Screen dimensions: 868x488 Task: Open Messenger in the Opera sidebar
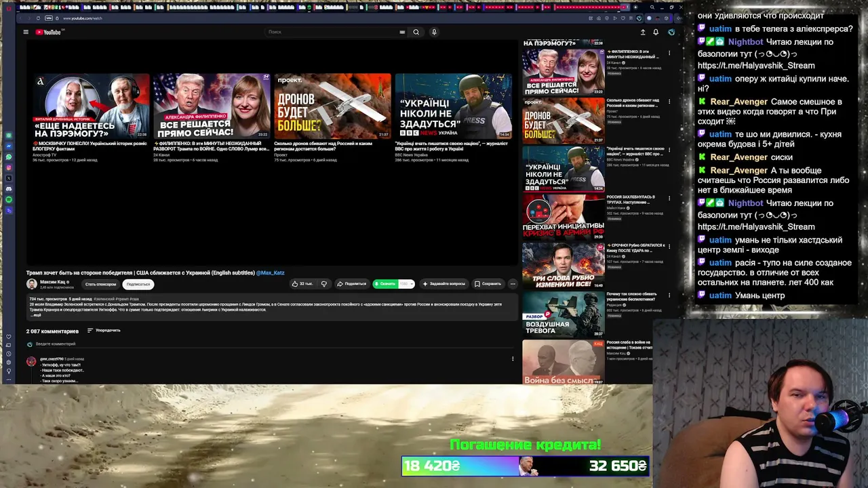[x=9, y=146]
